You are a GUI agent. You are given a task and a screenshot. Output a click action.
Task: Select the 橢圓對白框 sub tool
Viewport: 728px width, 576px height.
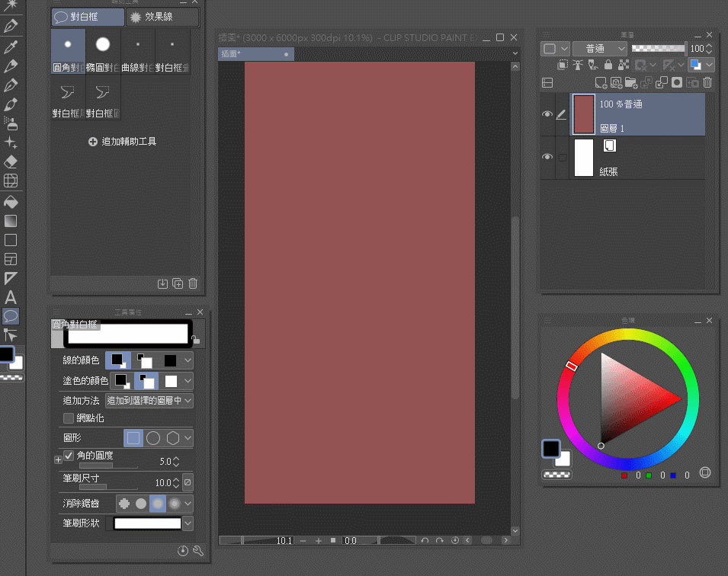click(x=103, y=52)
